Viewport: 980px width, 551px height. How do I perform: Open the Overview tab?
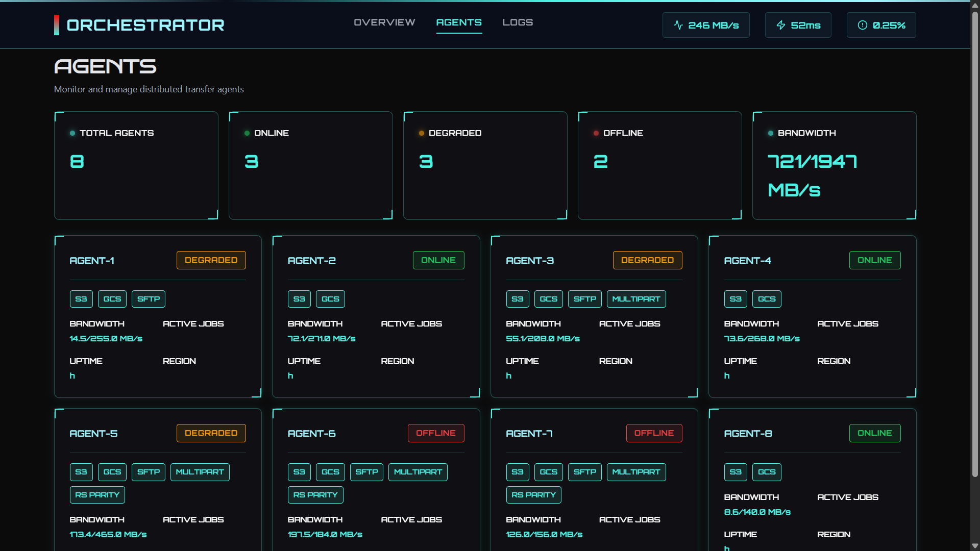coord(384,22)
